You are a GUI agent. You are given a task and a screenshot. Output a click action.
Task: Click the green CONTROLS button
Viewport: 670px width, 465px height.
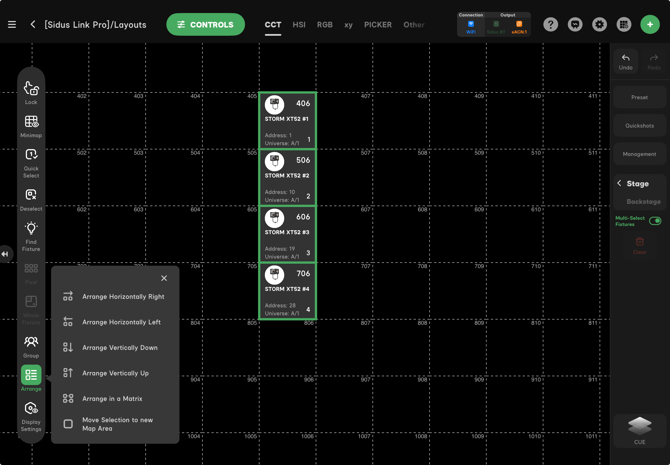(x=205, y=24)
